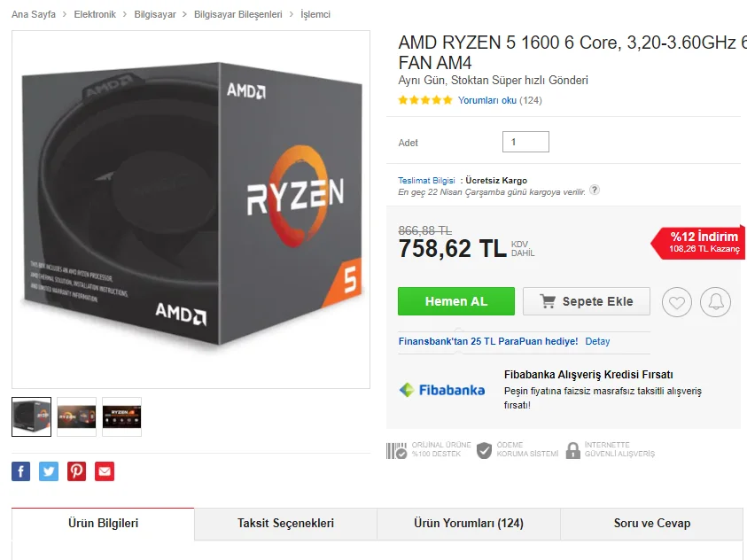The height and width of the screenshot is (560, 747).
Task: Open delivery info question mark icon
Action: tap(594, 190)
